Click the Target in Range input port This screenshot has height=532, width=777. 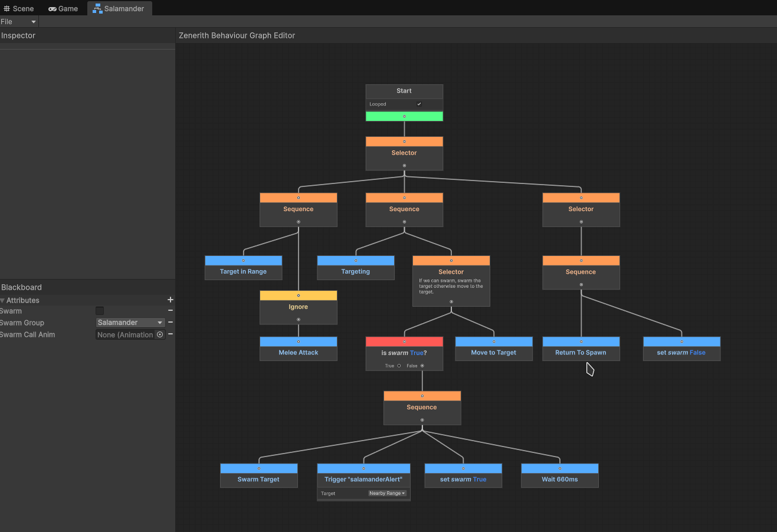(x=243, y=260)
